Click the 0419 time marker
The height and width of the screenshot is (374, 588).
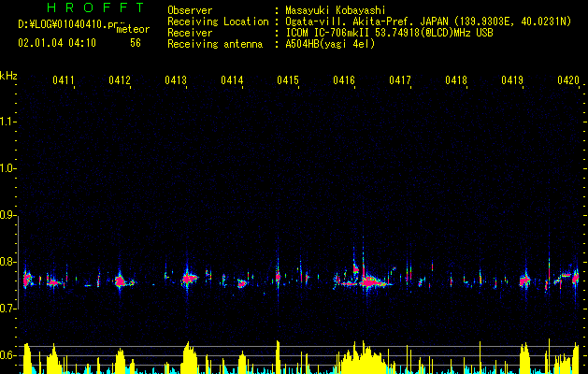point(512,80)
